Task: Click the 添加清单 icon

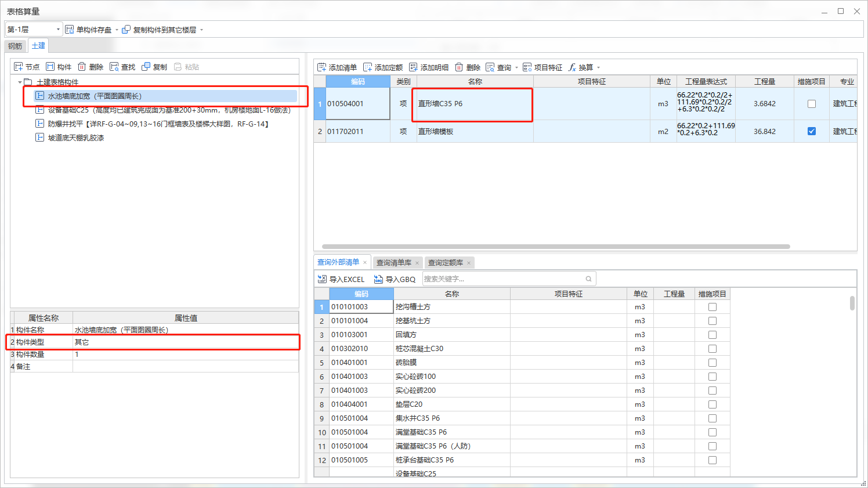Action: tap(322, 67)
